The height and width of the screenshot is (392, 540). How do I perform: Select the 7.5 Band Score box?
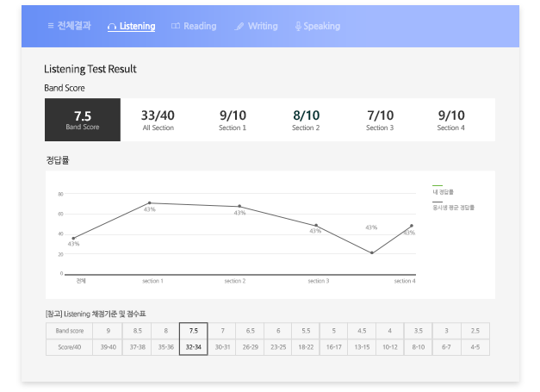pos(83,120)
